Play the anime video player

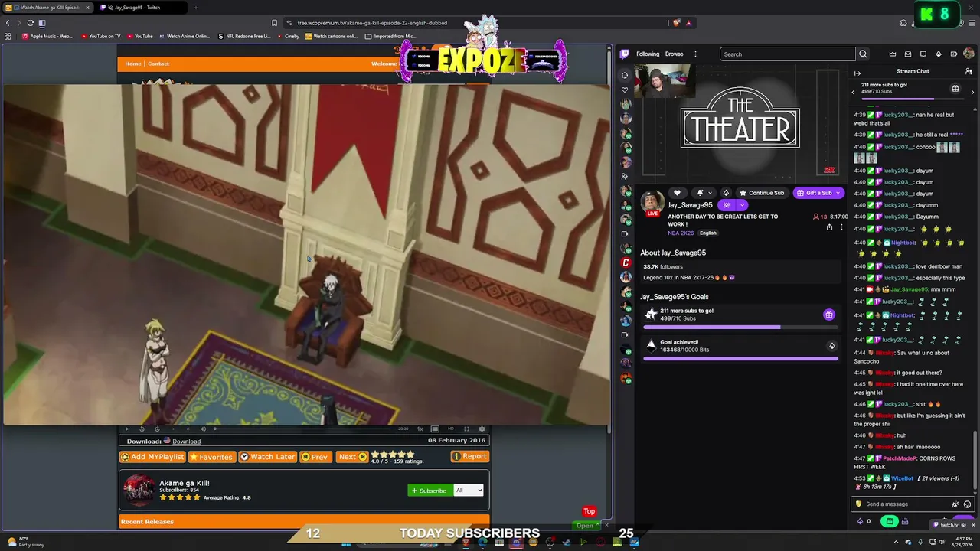pyautogui.click(x=127, y=429)
